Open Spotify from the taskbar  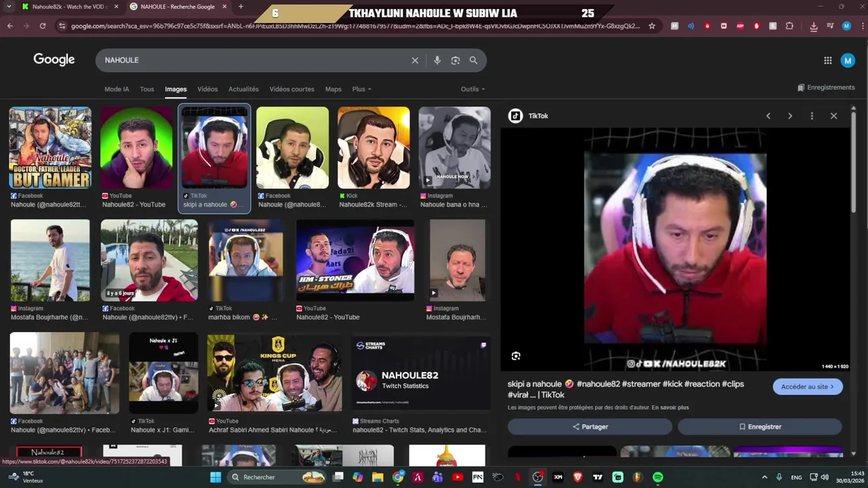[658, 477]
